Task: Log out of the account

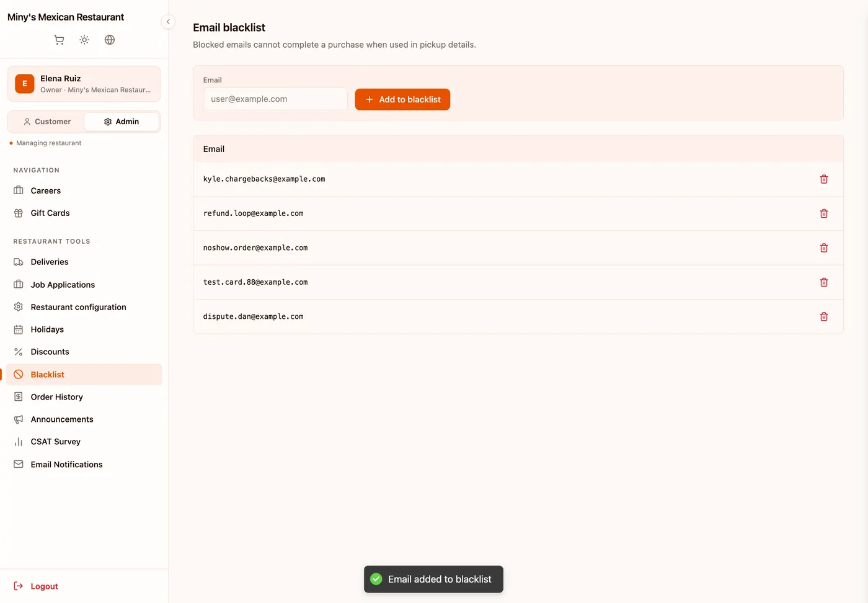Action: [x=36, y=586]
